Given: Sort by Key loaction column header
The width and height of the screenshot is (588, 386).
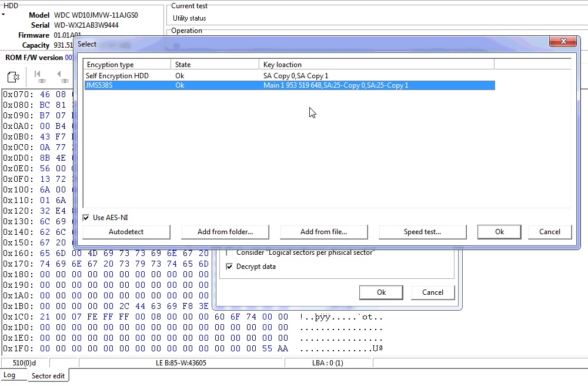Looking at the screenshot, I should [376, 65].
